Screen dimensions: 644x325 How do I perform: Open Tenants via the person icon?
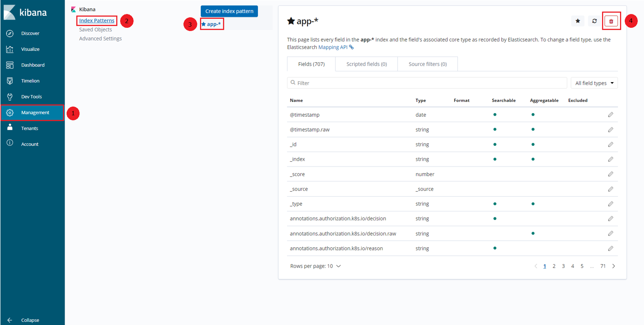10,128
